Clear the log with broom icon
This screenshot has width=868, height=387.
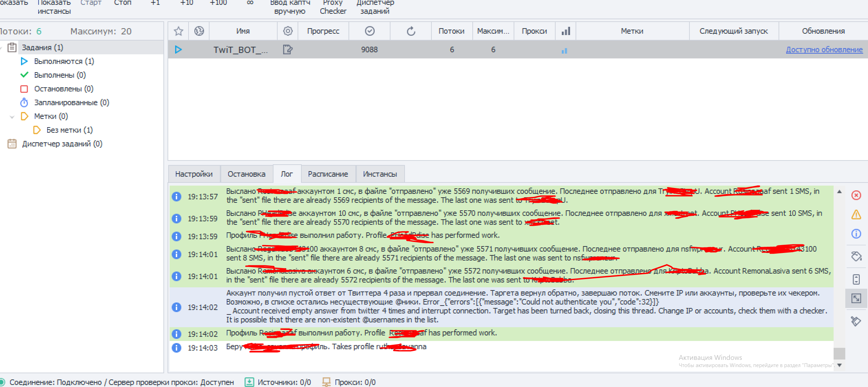pyautogui.click(x=856, y=321)
